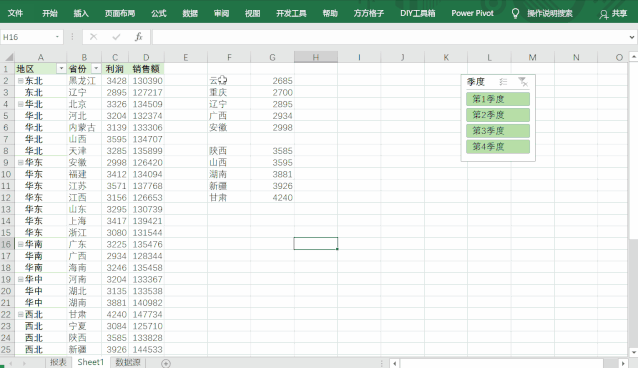Click the cell containing 黑龙江
This screenshot has width=638, height=368.
tap(84, 81)
